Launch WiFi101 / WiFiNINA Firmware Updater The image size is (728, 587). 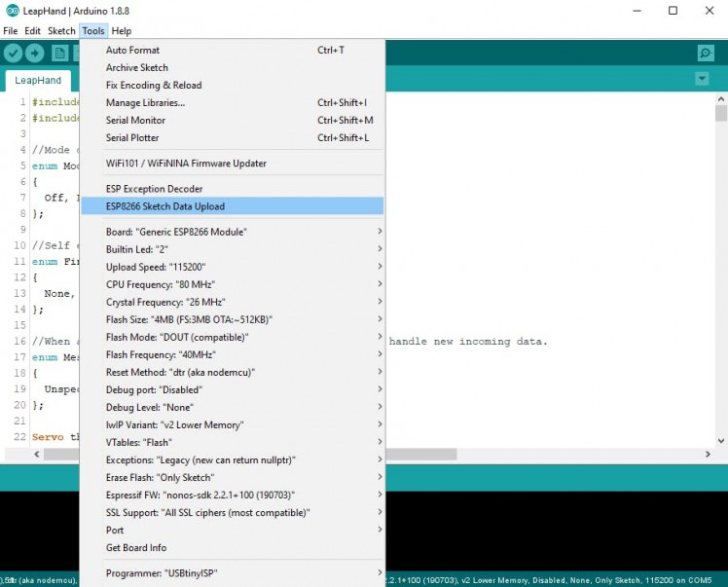[233, 164]
